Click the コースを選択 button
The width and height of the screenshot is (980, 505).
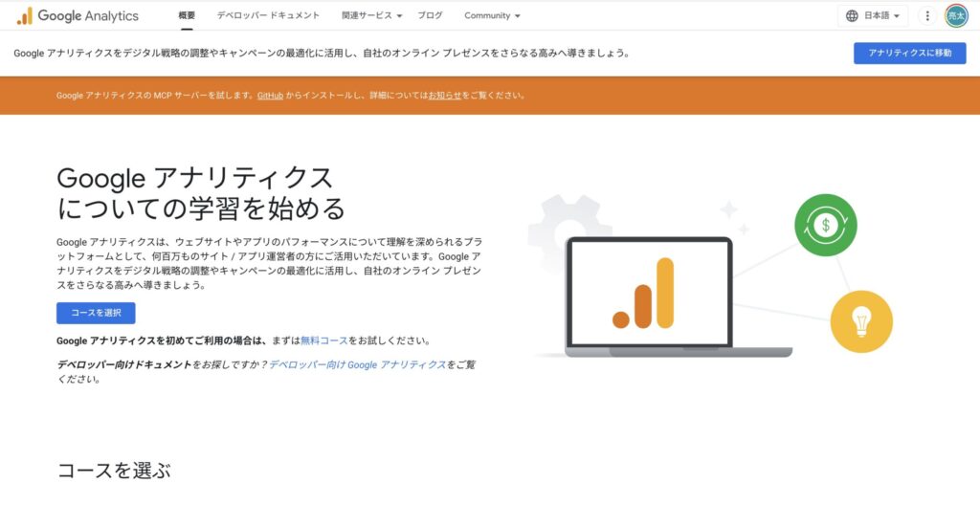[96, 313]
